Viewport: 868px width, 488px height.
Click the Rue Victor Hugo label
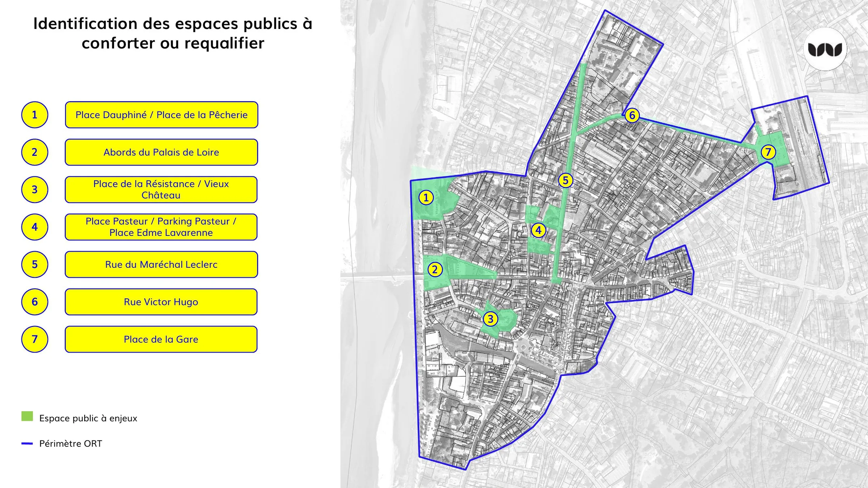click(161, 302)
